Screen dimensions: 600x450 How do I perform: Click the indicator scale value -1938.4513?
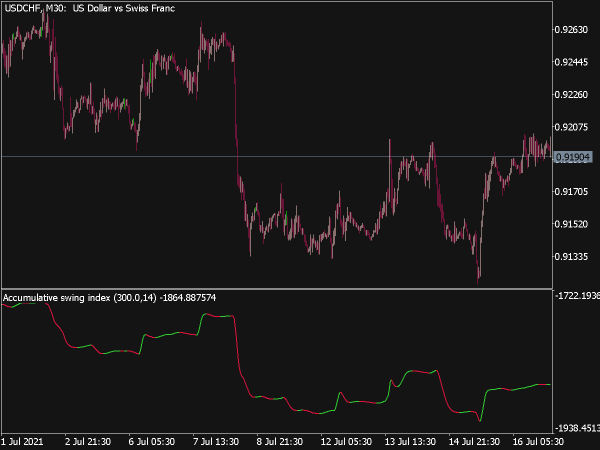coord(577,428)
